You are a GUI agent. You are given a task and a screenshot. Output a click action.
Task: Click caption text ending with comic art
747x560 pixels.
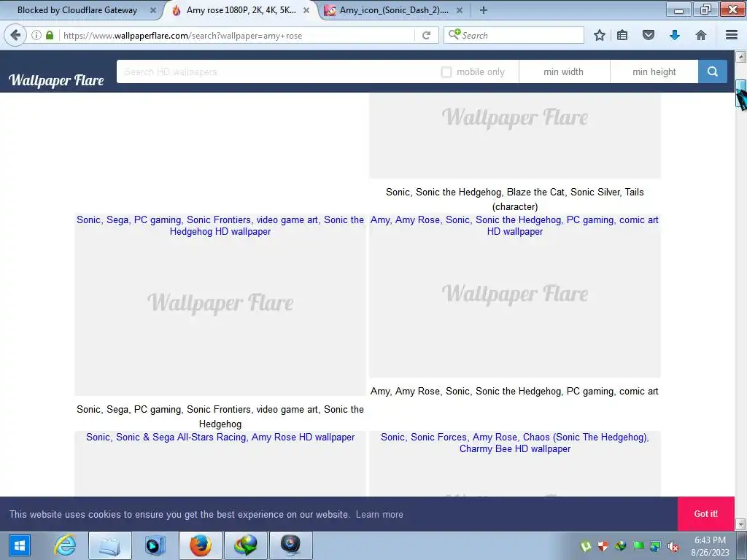pos(514,391)
